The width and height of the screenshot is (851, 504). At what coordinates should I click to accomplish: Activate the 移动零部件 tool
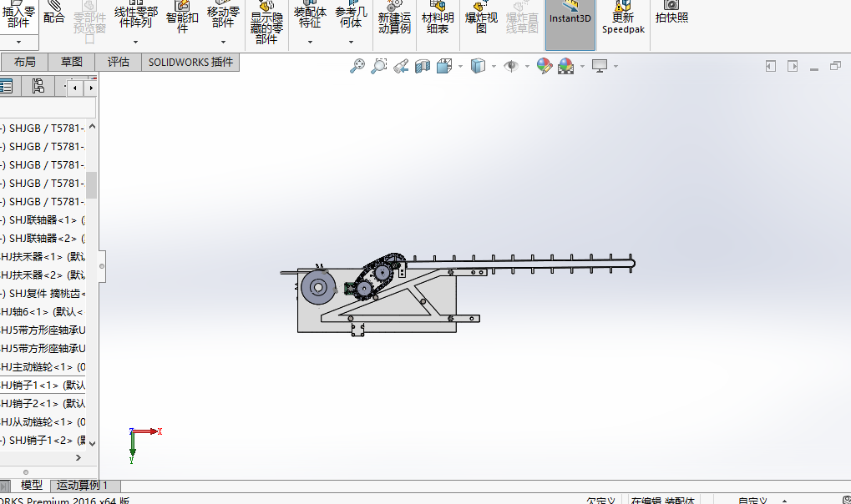pyautogui.click(x=223, y=17)
